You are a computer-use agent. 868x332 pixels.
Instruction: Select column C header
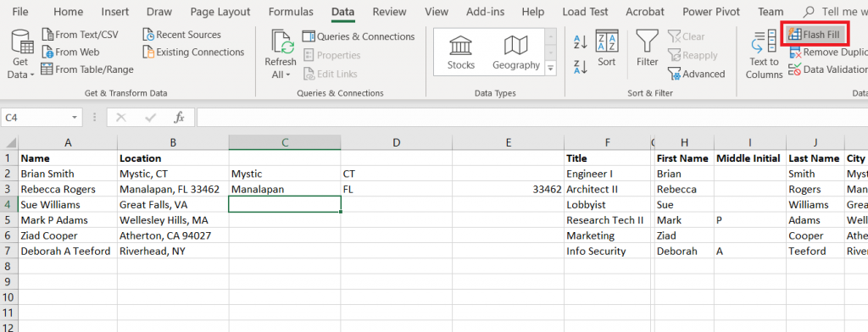[x=285, y=143]
